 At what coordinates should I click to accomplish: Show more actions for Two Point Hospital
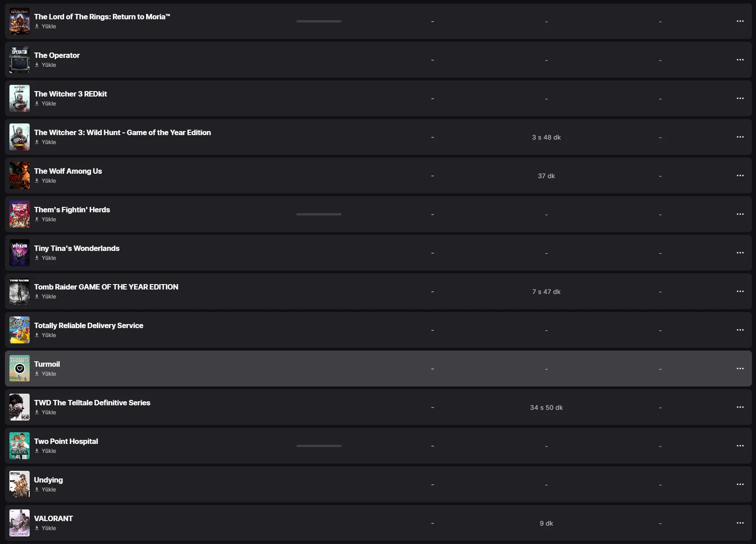[740, 446]
